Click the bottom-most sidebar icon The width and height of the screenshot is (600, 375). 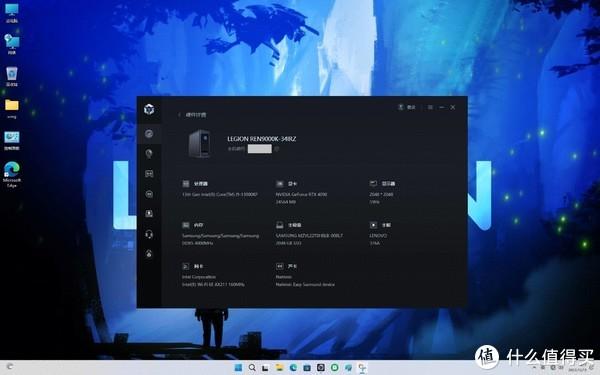[149, 254]
